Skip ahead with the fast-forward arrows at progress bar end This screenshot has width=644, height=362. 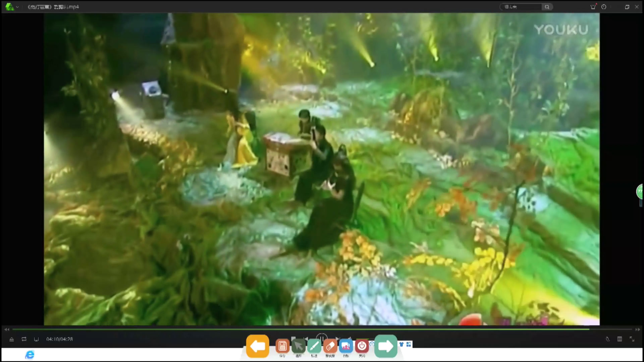637,329
